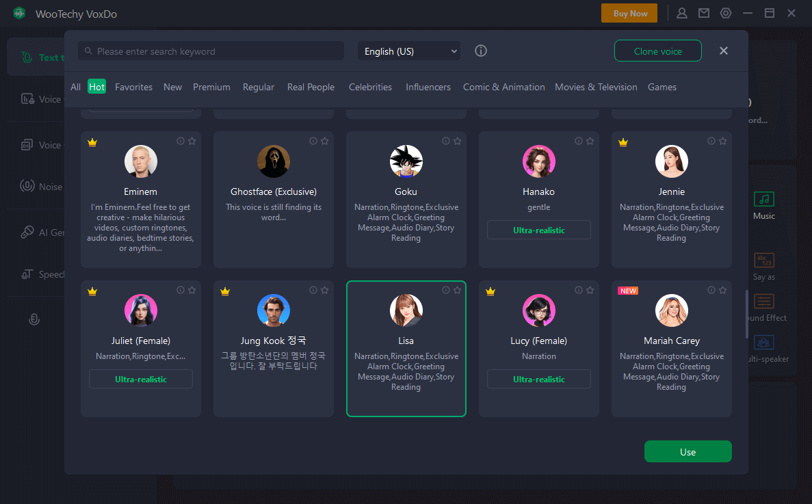Viewport: 812px width, 504px height.
Task: Open the Comic & Animation tab
Action: (x=503, y=87)
